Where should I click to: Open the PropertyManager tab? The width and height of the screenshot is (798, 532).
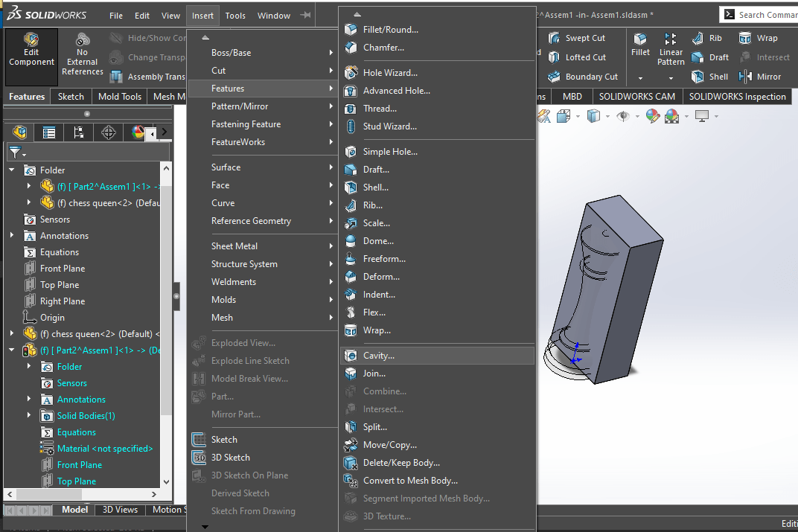(49, 132)
